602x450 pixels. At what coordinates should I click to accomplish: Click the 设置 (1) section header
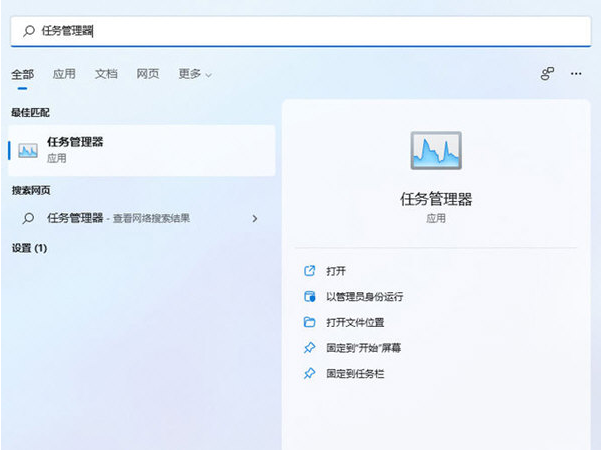pos(29,248)
